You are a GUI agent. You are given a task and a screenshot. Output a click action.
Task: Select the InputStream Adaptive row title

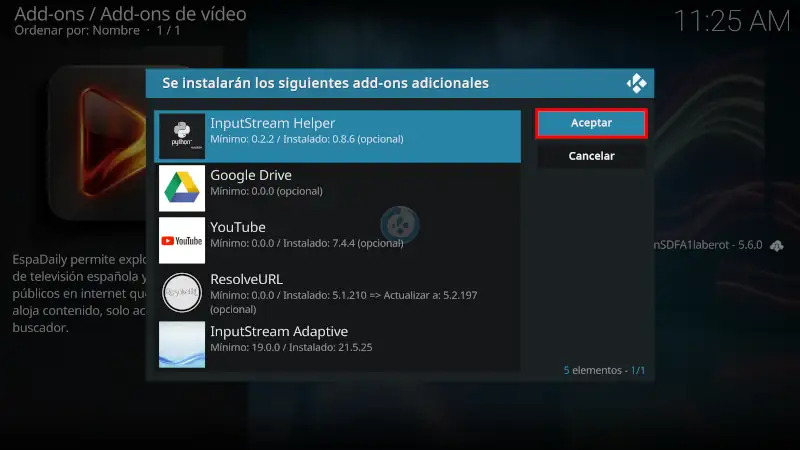279,331
